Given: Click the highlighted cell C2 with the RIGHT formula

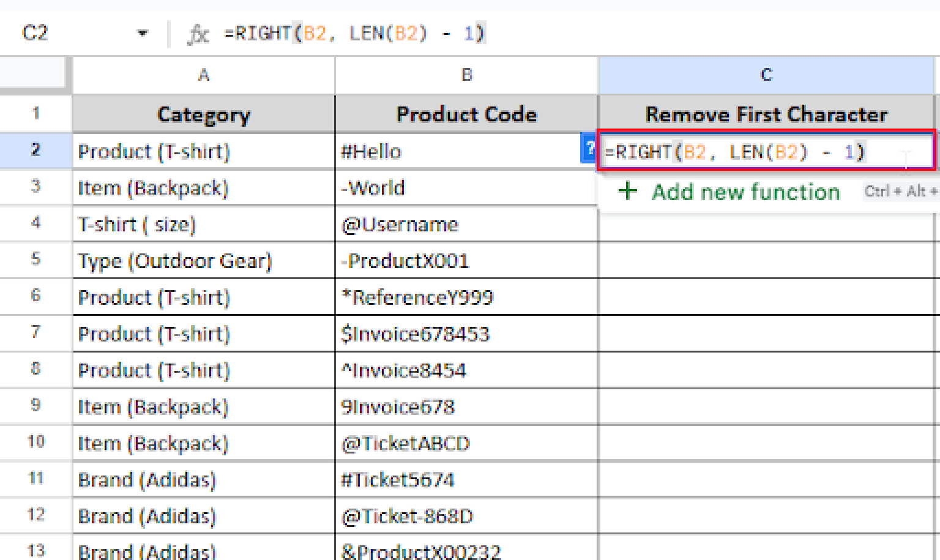Looking at the screenshot, I should pyautogui.click(x=766, y=151).
